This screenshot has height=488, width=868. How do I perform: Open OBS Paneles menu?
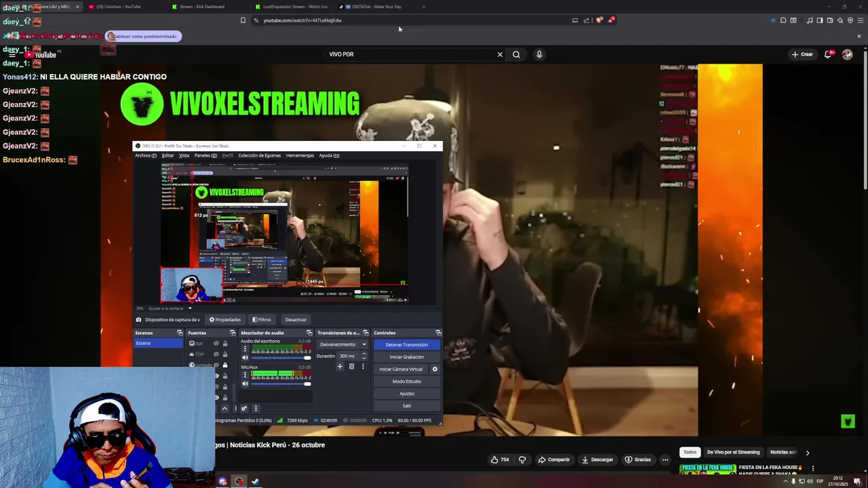[x=205, y=155]
